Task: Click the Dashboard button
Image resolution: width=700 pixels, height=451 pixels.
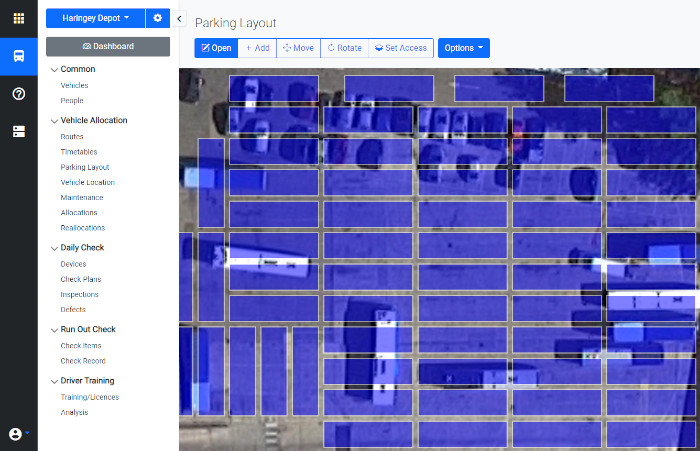Action: (108, 46)
